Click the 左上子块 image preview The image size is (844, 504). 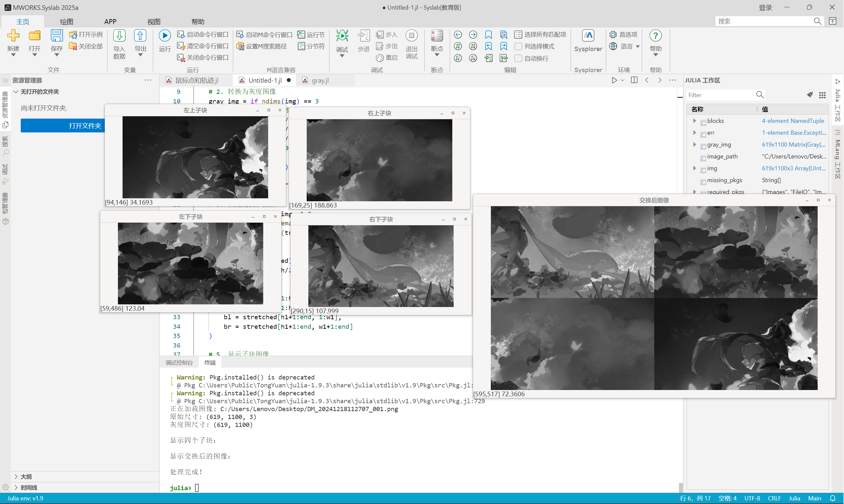(x=195, y=157)
